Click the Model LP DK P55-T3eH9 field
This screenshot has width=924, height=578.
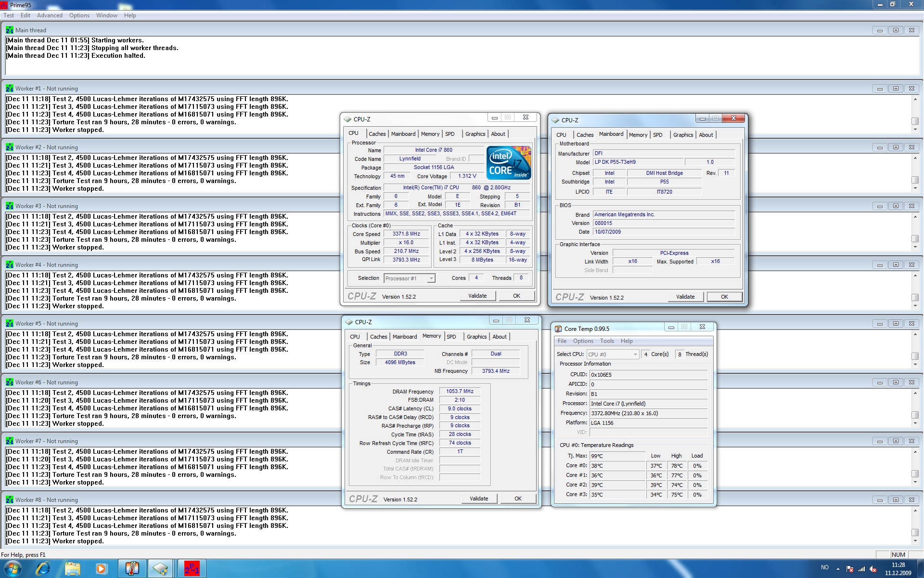pos(638,162)
